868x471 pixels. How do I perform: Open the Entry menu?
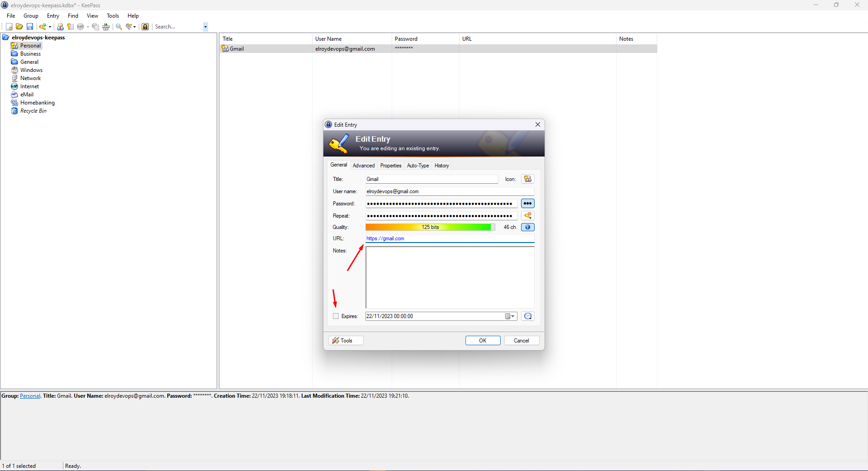(x=53, y=16)
